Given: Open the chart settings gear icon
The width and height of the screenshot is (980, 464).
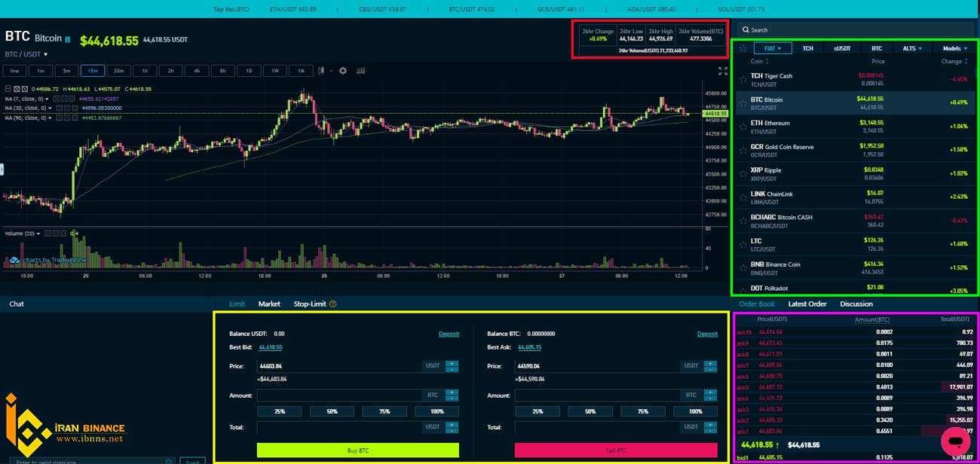Looking at the screenshot, I should point(343,71).
